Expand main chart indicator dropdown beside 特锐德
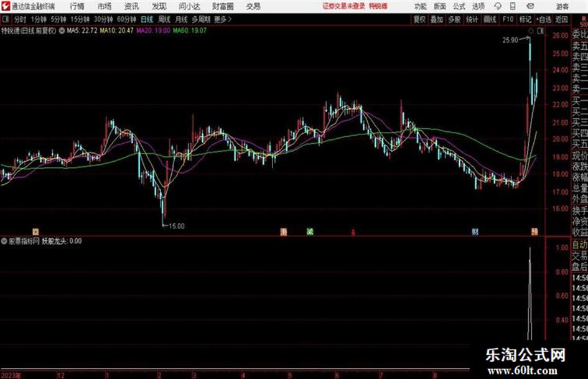 coord(62,30)
